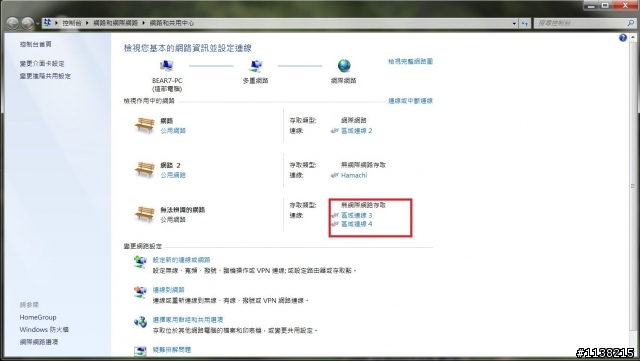
Task: Click the scroll up arrow of the scrollbar
Action: point(633,38)
